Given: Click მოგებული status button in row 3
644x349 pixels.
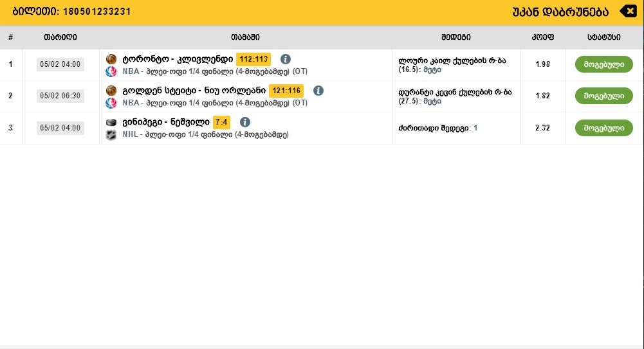Looking at the screenshot, I should [603, 128].
